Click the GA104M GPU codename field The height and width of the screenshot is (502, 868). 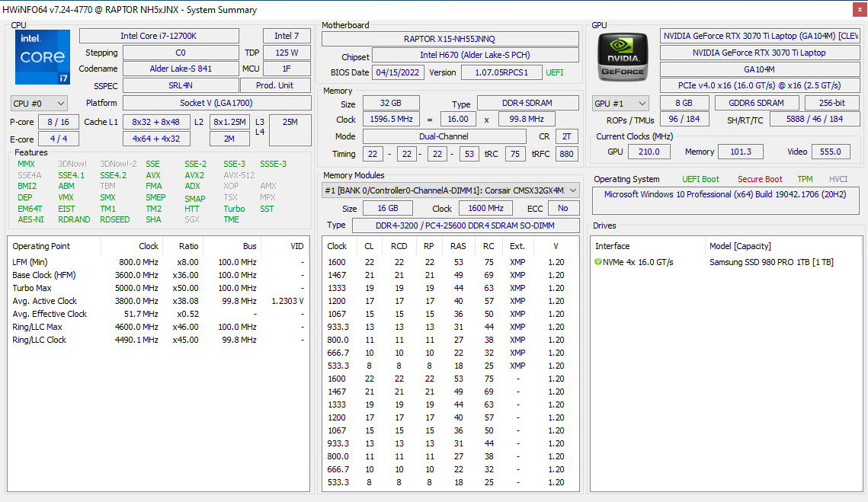coord(760,69)
